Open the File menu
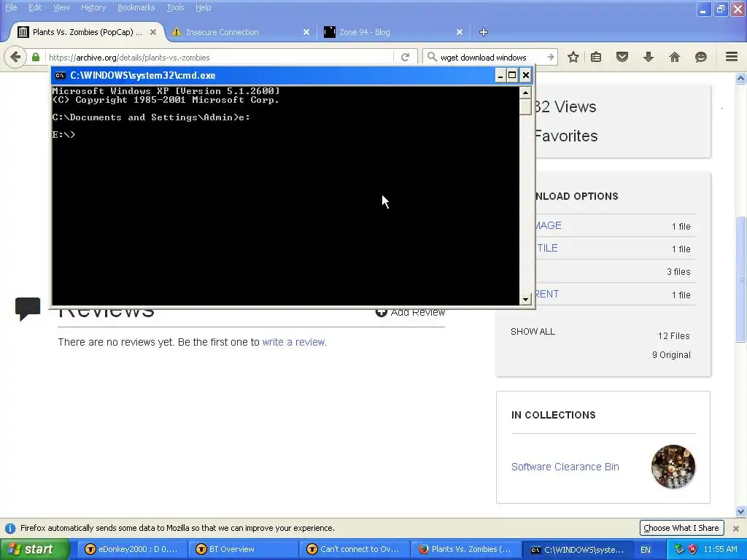The height and width of the screenshot is (560, 747). (10, 7)
